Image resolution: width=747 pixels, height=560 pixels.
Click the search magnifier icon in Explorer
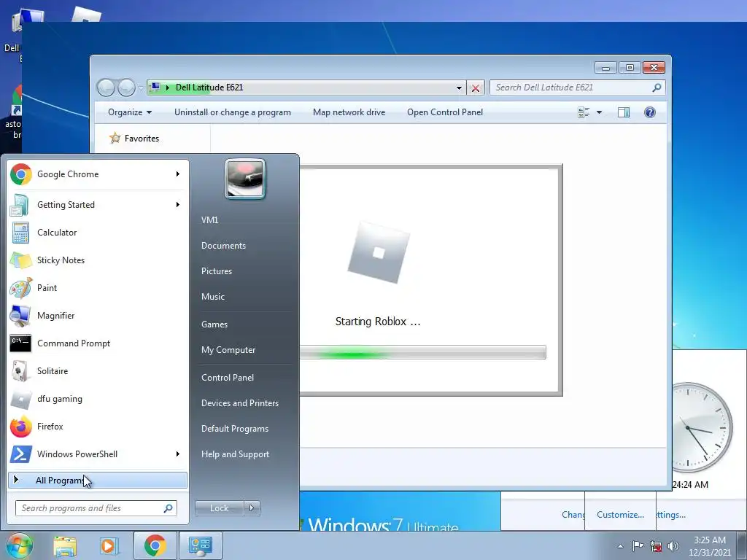(x=657, y=87)
